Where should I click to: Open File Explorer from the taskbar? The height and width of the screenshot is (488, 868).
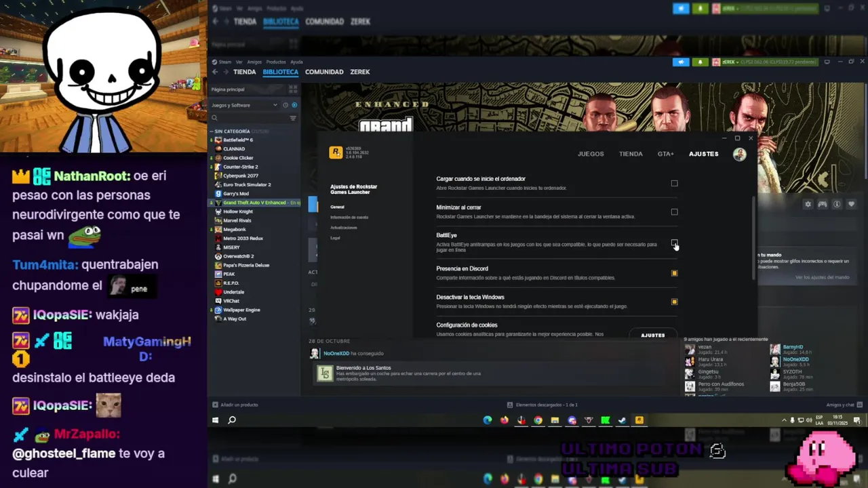[x=555, y=420]
